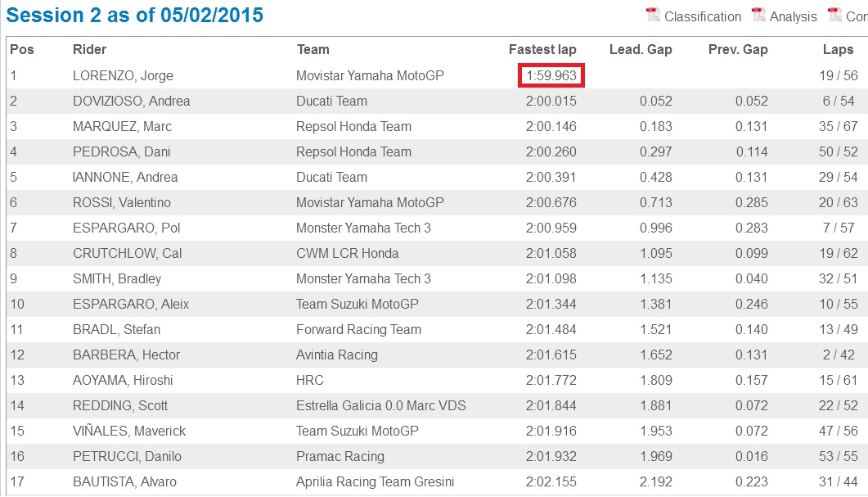The image size is (868, 497).
Task: Open the Classification PDF text link
Action: [x=702, y=16]
